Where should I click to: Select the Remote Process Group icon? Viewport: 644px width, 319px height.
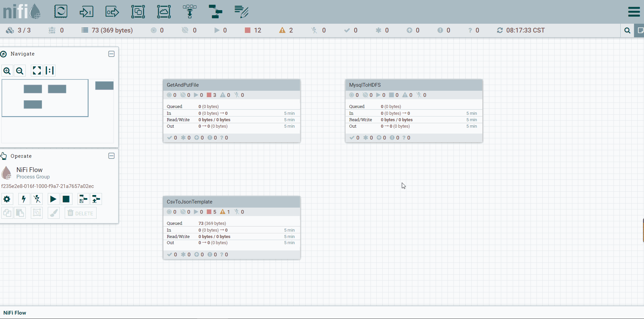tap(164, 12)
